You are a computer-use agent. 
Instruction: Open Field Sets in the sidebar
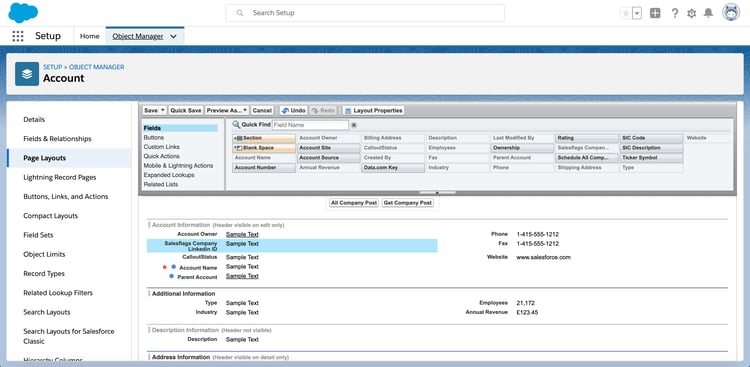[x=38, y=235]
